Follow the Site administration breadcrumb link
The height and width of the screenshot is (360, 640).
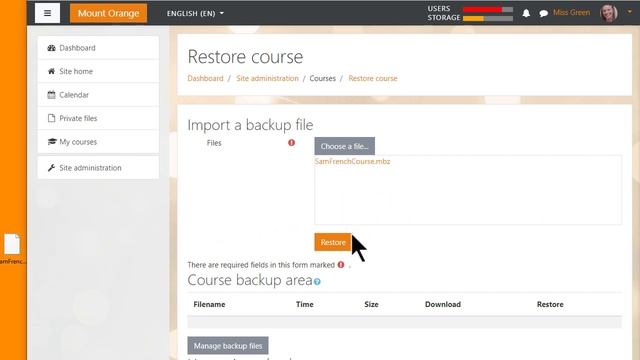267,78
